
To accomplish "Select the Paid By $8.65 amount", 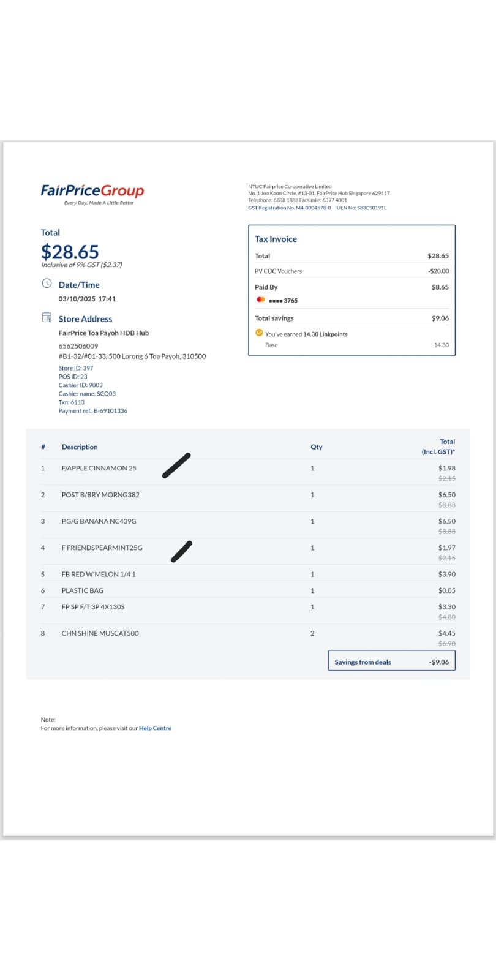I will 440,287.
